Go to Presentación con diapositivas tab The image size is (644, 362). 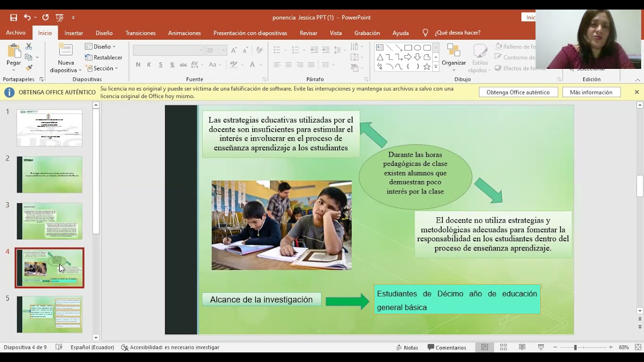point(250,33)
